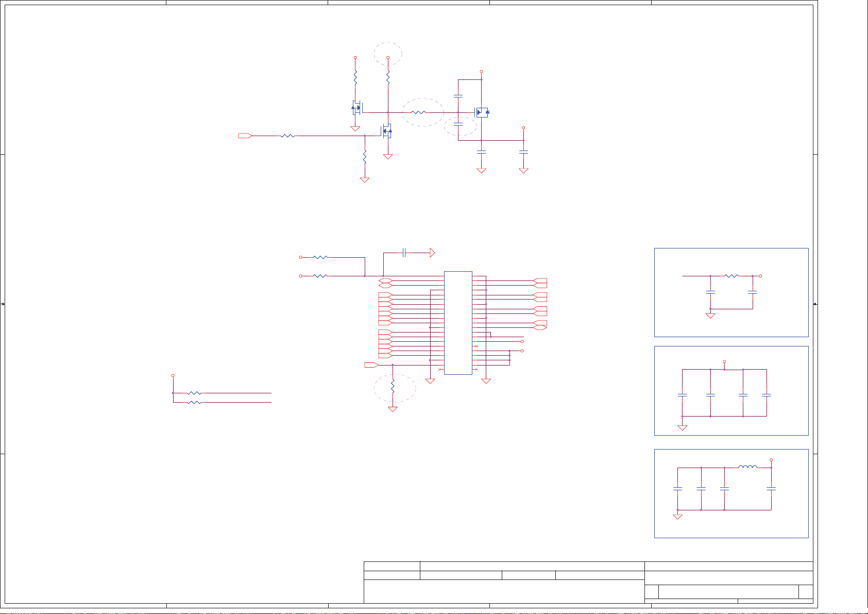
Task: Select the capacitor inside the small dashed ellipse
Action: click(458, 124)
